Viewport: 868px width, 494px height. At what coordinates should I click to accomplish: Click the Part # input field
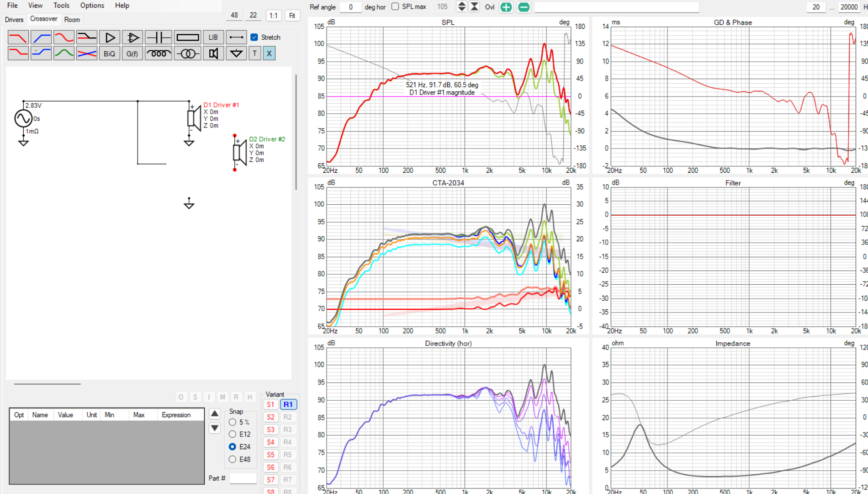(x=243, y=478)
